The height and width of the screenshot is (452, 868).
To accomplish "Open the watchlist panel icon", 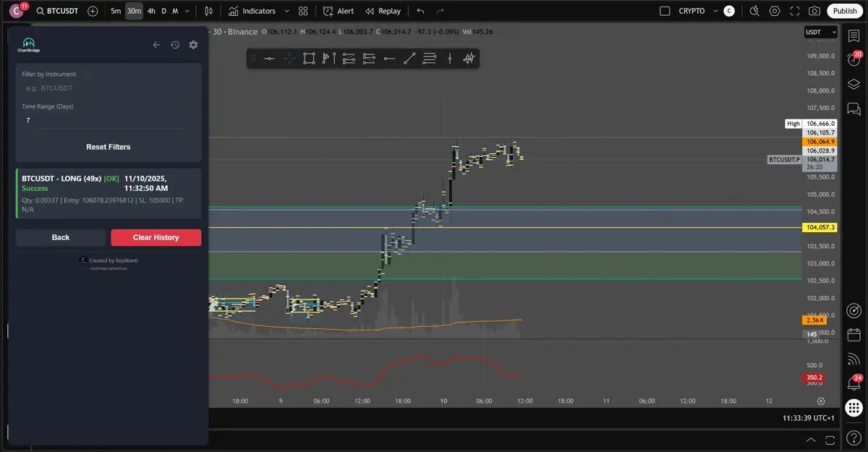I will tap(854, 35).
